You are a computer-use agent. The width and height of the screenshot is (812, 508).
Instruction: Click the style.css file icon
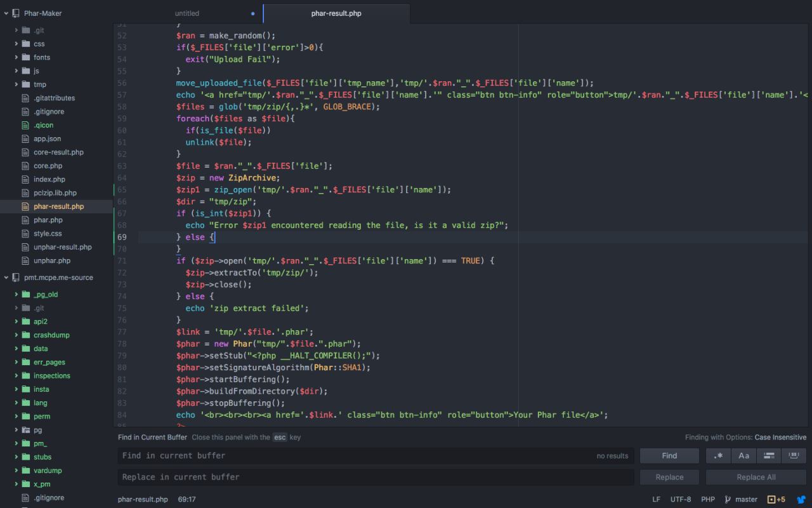pos(26,234)
